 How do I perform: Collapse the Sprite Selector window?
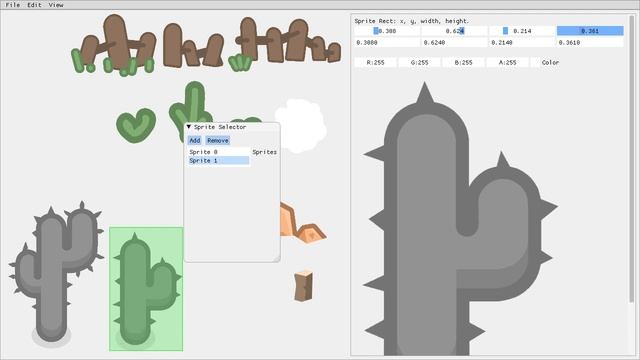pos(189,127)
